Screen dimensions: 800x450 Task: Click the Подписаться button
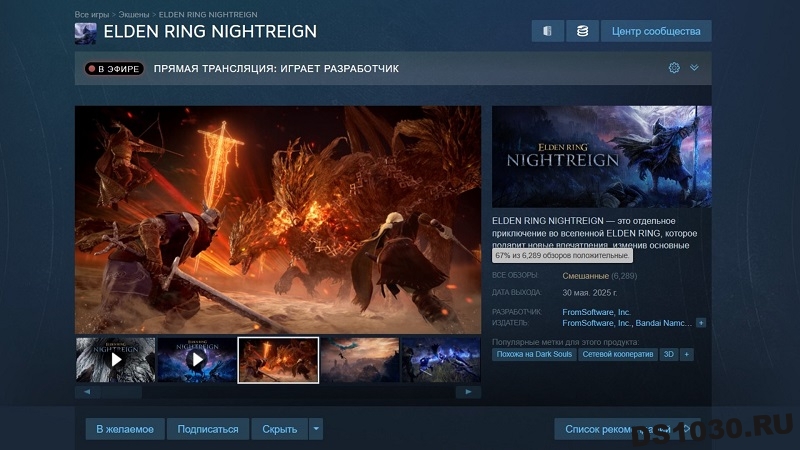[208, 429]
